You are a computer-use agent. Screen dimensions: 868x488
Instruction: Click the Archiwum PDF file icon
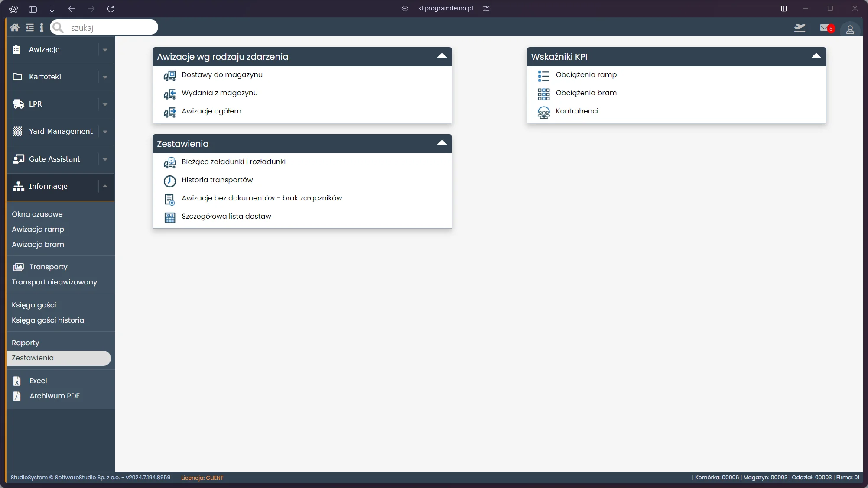click(x=17, y=396)
